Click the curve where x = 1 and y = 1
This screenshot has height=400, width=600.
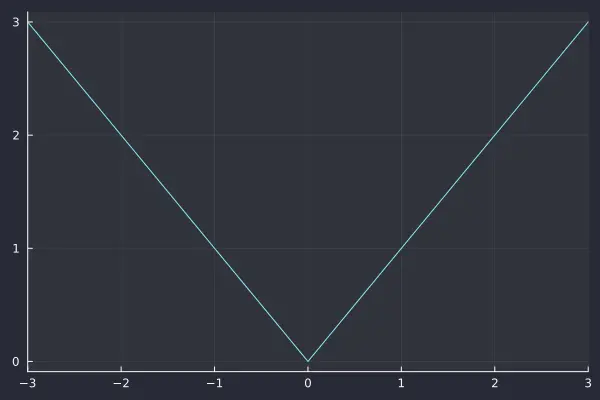coord(401,248)
